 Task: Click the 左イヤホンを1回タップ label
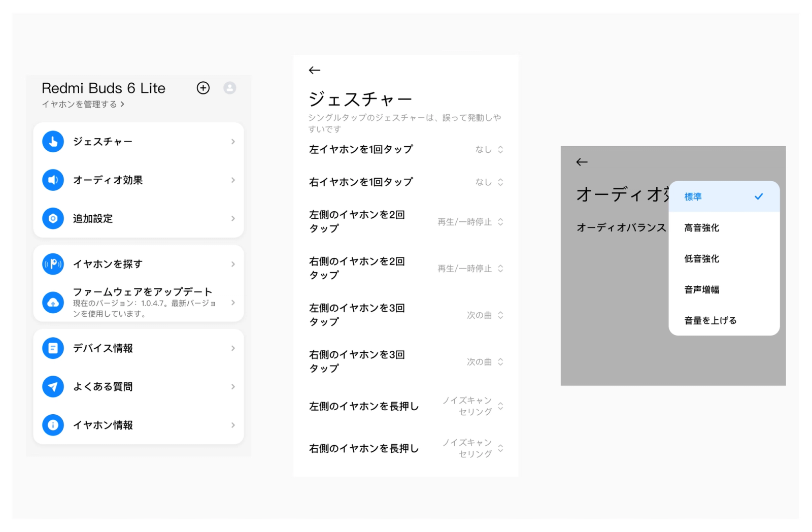coord(361,149)
